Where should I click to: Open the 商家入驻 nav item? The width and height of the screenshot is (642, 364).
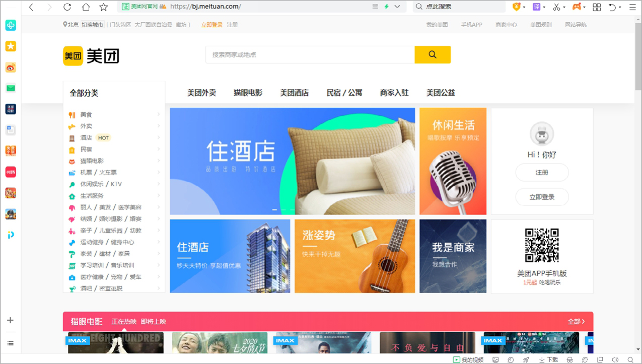tap(394, 93)
